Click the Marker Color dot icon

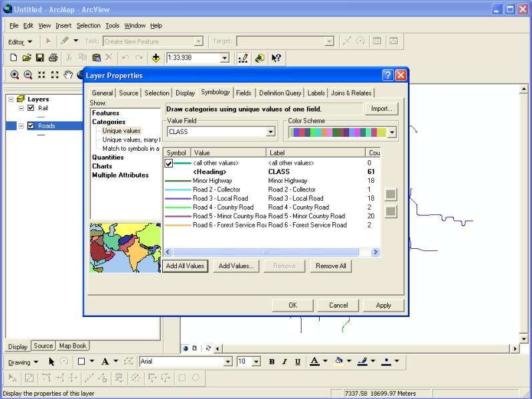click(x=386, y=362)
